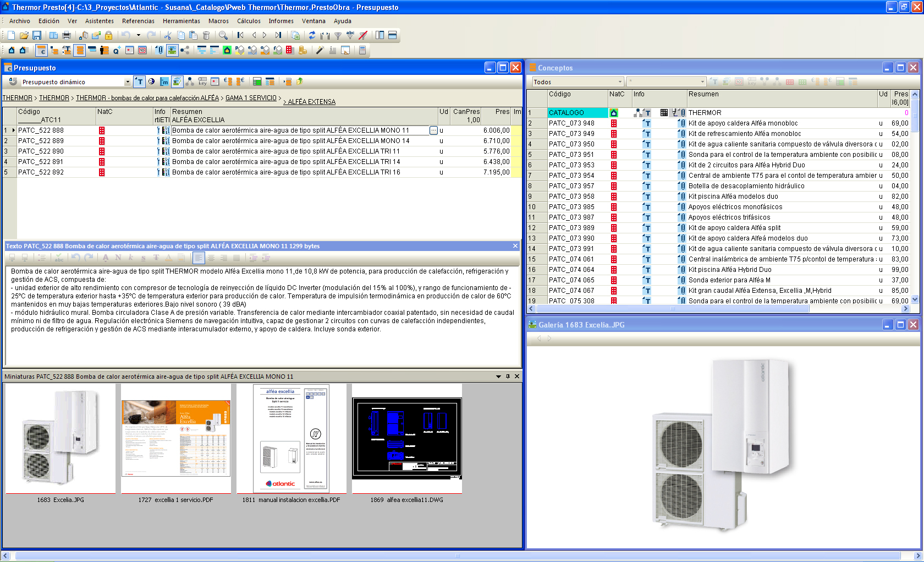The width and height of the screenshot is (924, 562).
Task: Refresh with blue circular arrows icon
Action: tap(312, 35)
